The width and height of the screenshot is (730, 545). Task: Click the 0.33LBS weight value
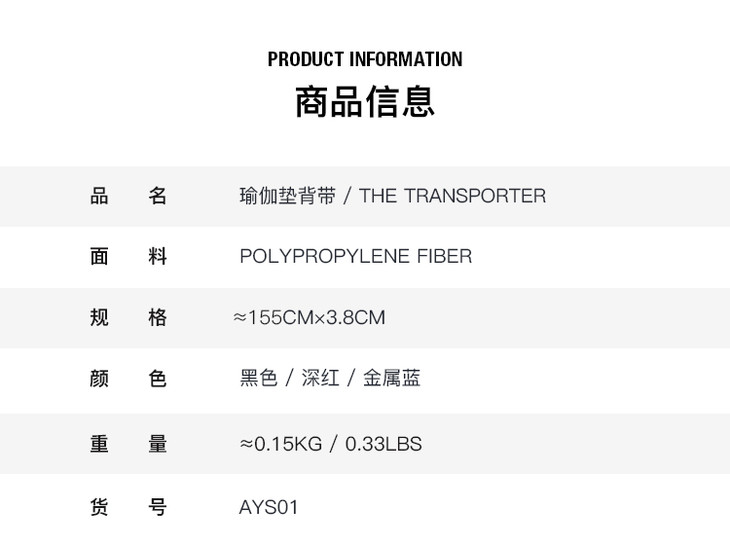384,444
